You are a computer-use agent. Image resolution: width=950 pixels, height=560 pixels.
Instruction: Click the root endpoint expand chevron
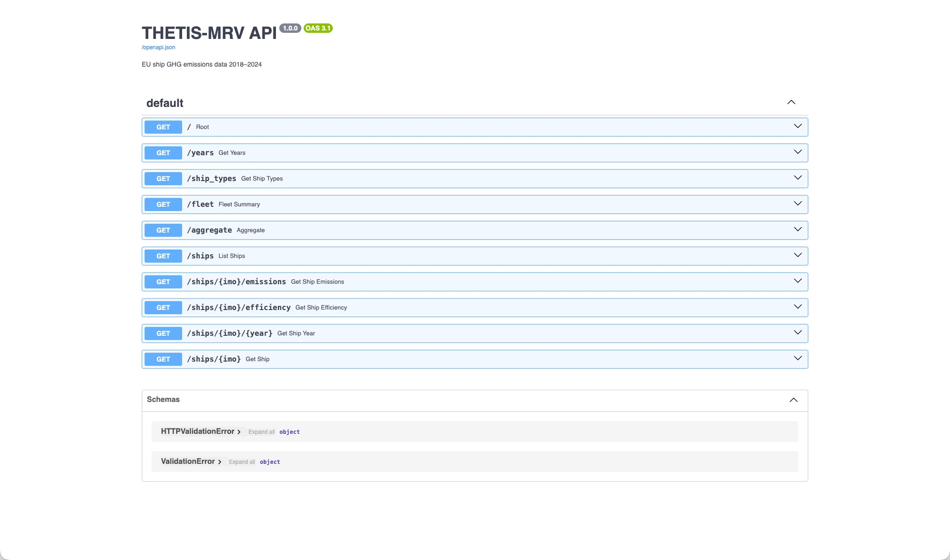coord(797,126)
